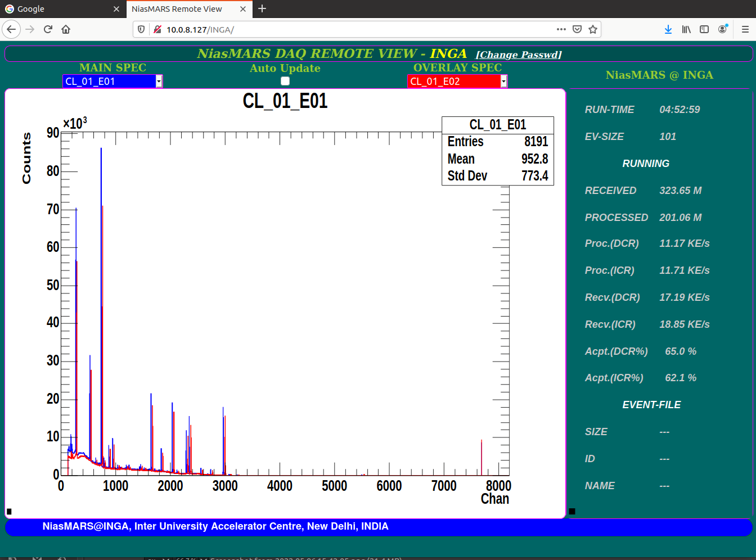756x560 pixels.
Task: Open the OVERLAY SPEC dropdown CL_01_E02
Action: (x=457, y=82)
